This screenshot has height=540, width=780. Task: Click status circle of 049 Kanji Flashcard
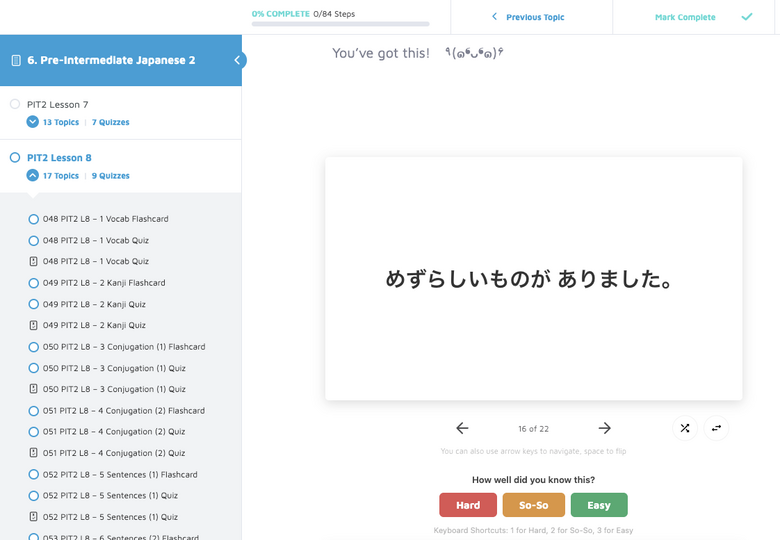coord(33,283)
